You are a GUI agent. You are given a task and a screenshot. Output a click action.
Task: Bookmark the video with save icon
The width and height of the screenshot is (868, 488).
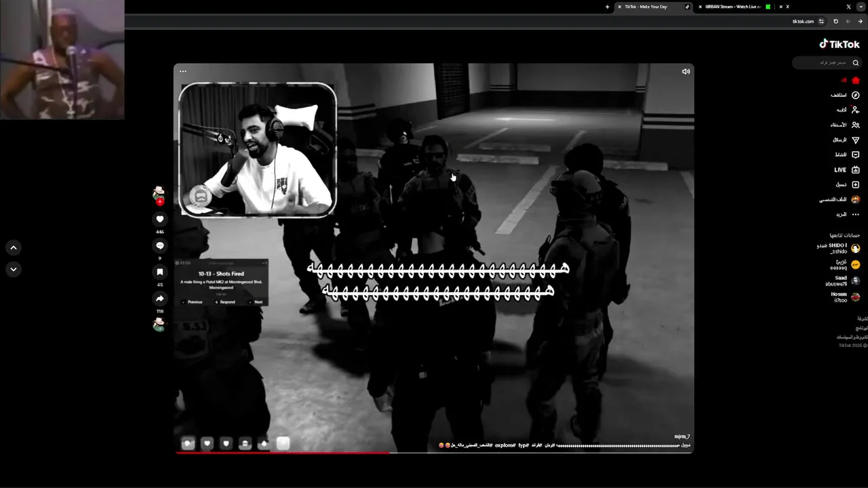160,272
